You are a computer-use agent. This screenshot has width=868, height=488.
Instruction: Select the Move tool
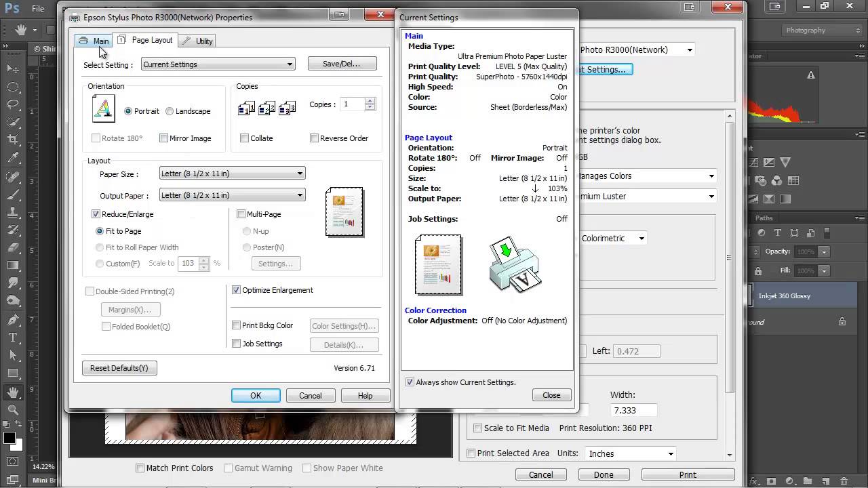[x=13, y=69]
